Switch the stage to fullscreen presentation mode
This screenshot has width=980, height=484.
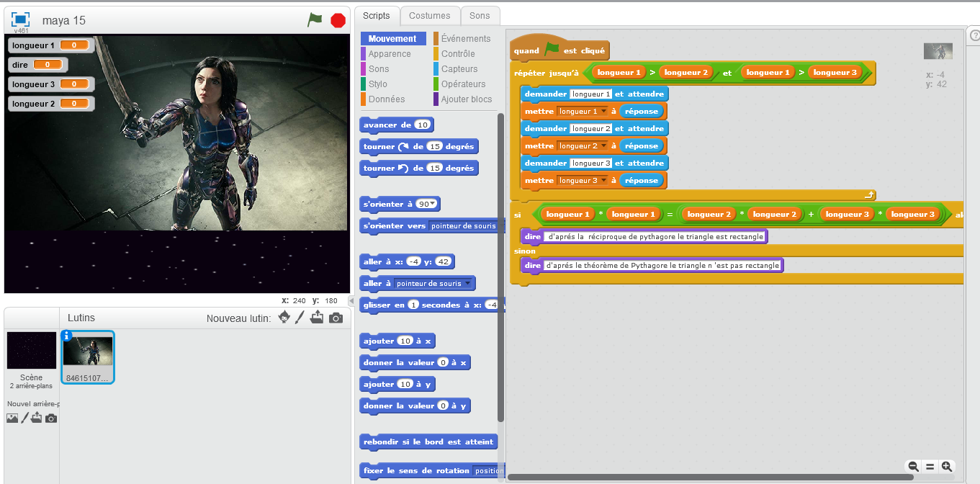(x=21, y=20)
